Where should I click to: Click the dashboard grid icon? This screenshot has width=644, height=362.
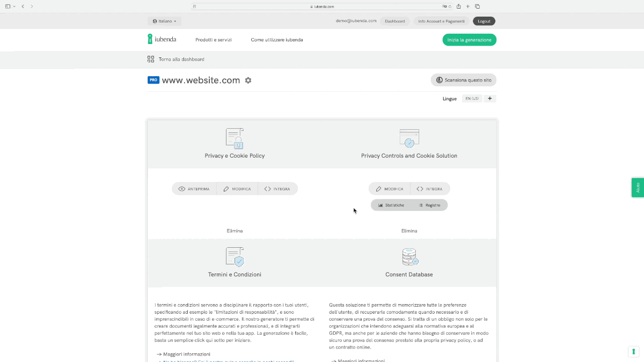point(151,59)
